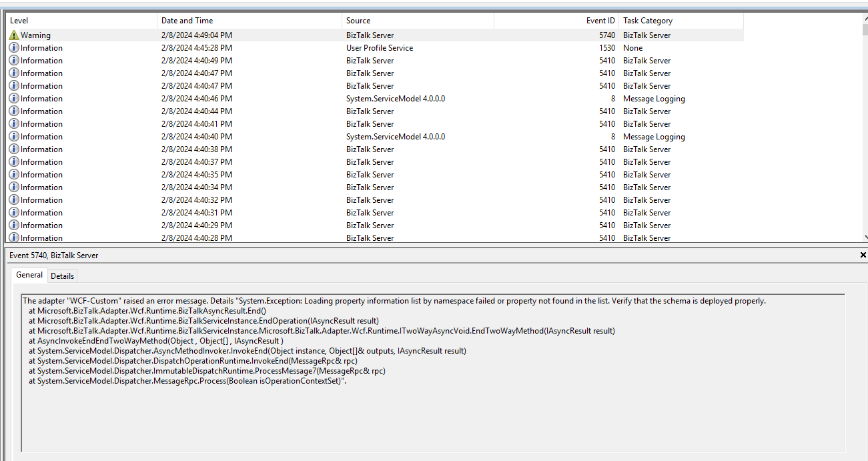This screenshot has height=461, width=868.
Task: Click the Information icon of the 4:40:40 PM event
Action: pos(14,137)
